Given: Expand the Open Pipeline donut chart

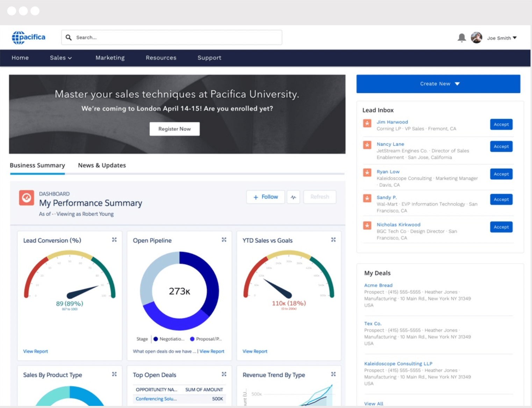Looking at the screenshot, I should pyautogui.click(x=224, y=240).
